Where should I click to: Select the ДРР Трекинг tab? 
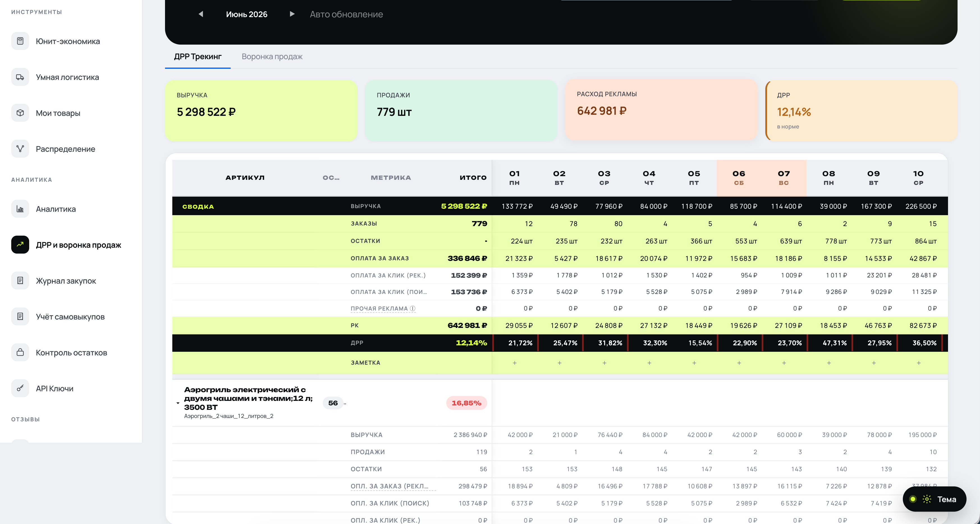(198, 57)
